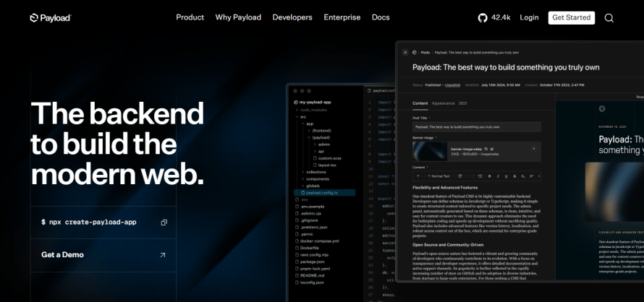Open .env.example in the file tree
Image resolution: width=644 pixels, height=302 pixels.
310,207
